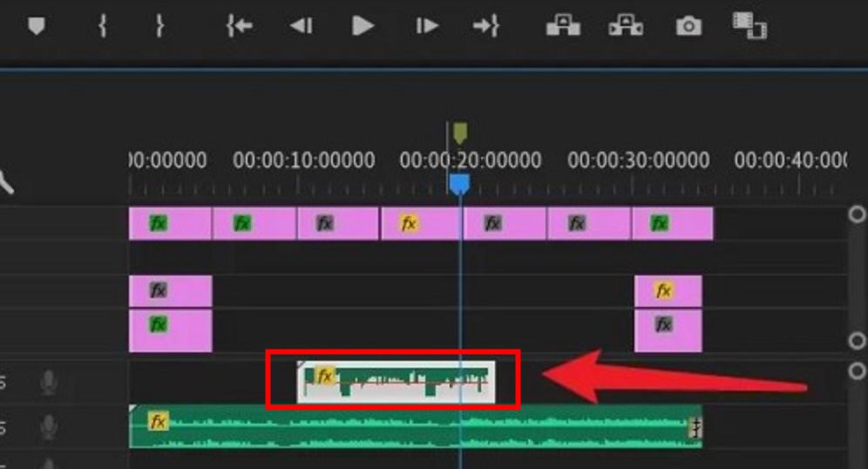Click the Mark Out bracket icon
The width and height of the screenshot is (868, 469).
159,26
